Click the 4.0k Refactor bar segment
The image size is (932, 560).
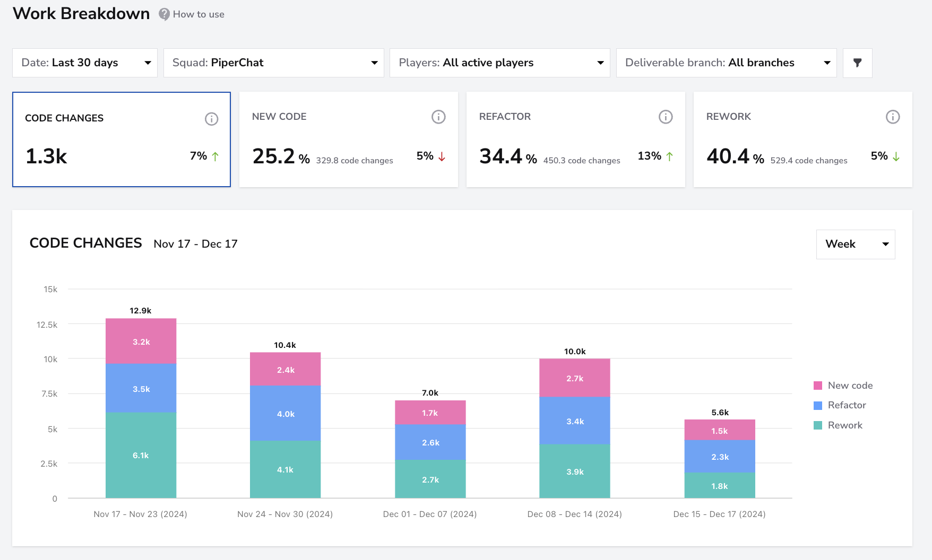click(x=286, y=413)
